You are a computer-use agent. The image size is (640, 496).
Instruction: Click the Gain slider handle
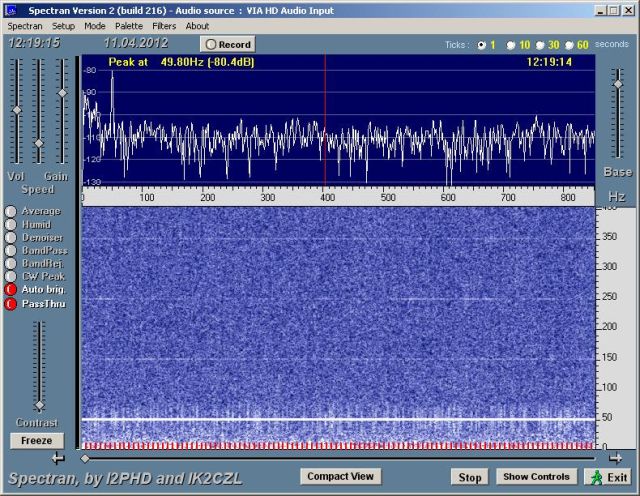62,93
